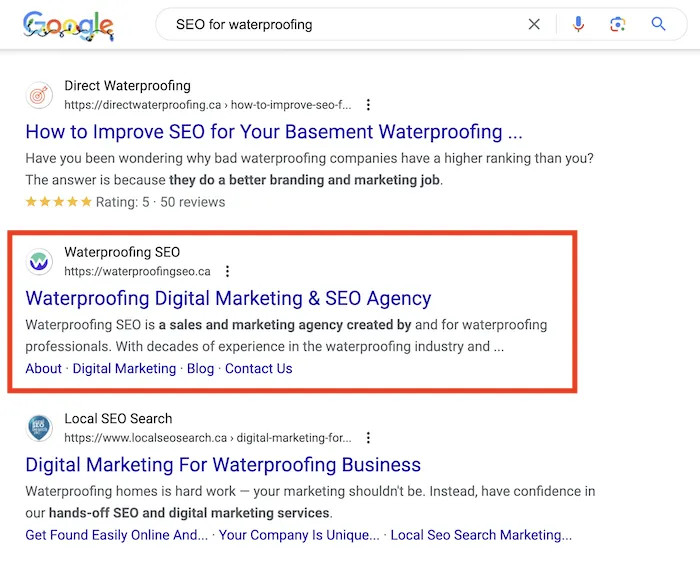The image size is (700, 565).
Task: Open three-dot menu for Direct Waterproofing result
Action: [368, 105]
